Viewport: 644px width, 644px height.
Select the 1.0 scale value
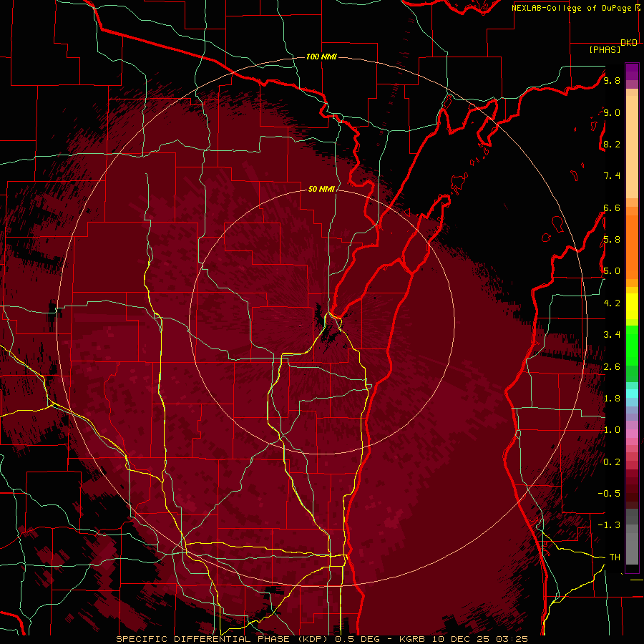(612, 430)
